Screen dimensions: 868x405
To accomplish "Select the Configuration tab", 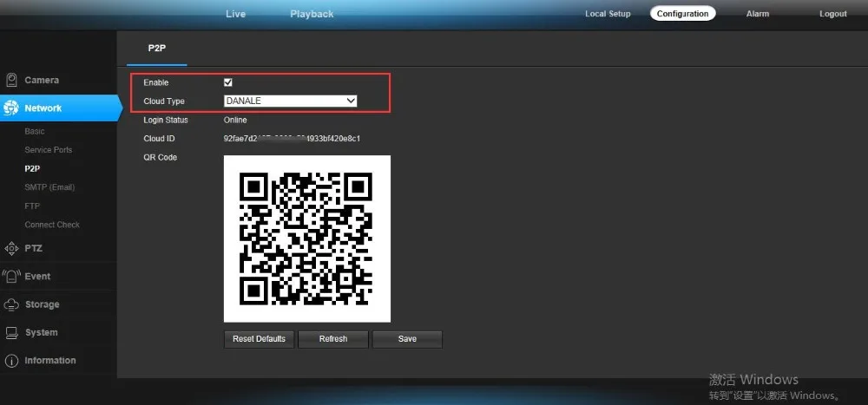I will tap(682, 14).
